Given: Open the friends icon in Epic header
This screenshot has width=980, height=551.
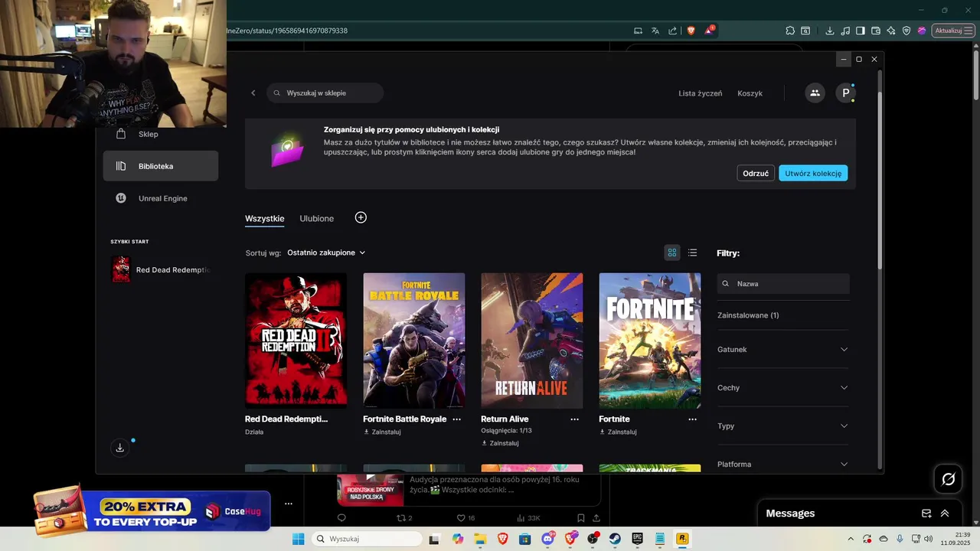Looking at the screenshot, I should pyautogui.click(x=815, y=93).
